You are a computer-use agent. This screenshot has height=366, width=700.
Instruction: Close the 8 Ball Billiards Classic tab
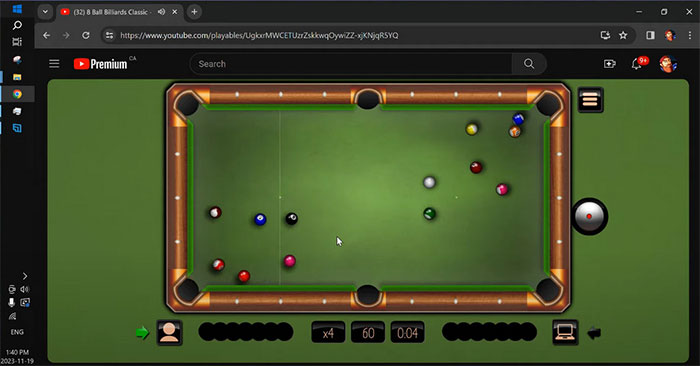[175, 12]
